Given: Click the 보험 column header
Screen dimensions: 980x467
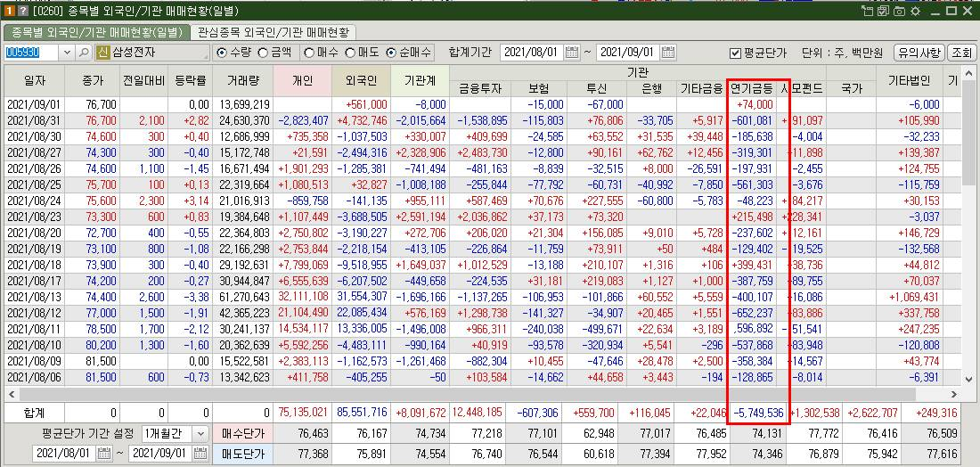Looking at the screenshot, I should [539, 88].
